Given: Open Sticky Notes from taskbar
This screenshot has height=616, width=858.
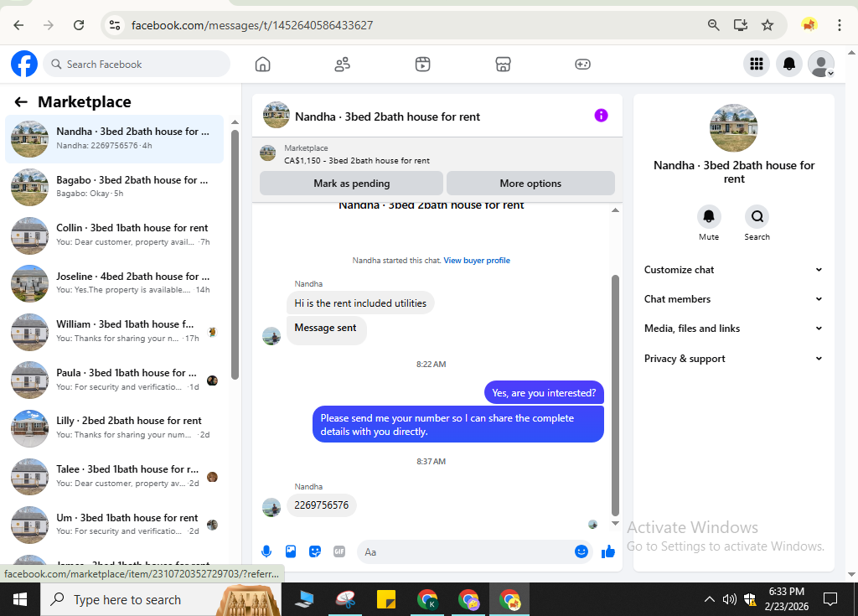Looking at the screenshot, I should [386, 599].
